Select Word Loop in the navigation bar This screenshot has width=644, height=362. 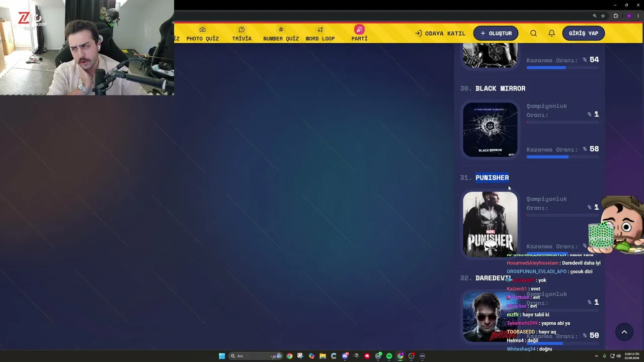[320, 34]
